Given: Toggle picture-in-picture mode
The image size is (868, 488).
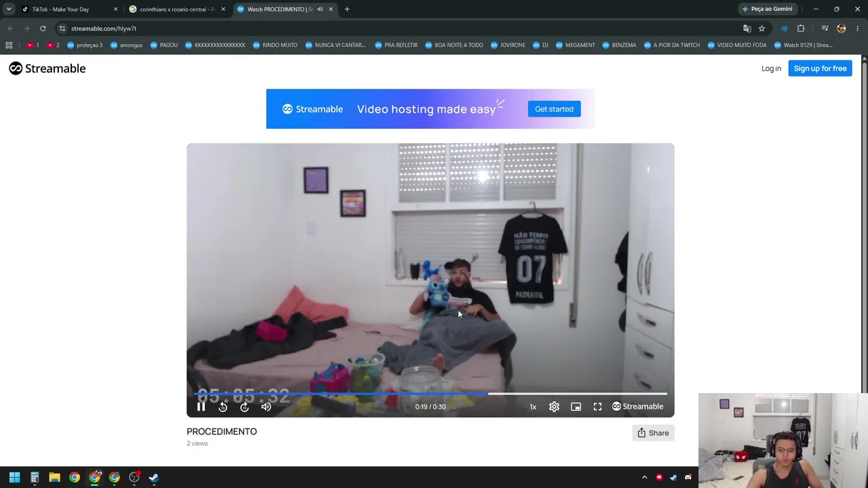Looking at the screenshot, I should 576,407.
